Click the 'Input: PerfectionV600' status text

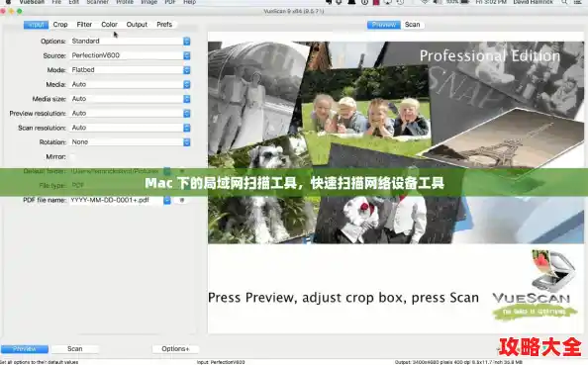221,362
